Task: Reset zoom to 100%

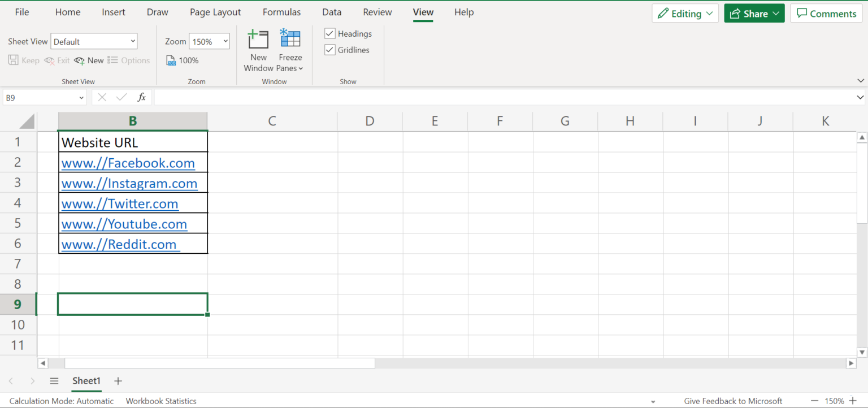Action: (181, 60)
